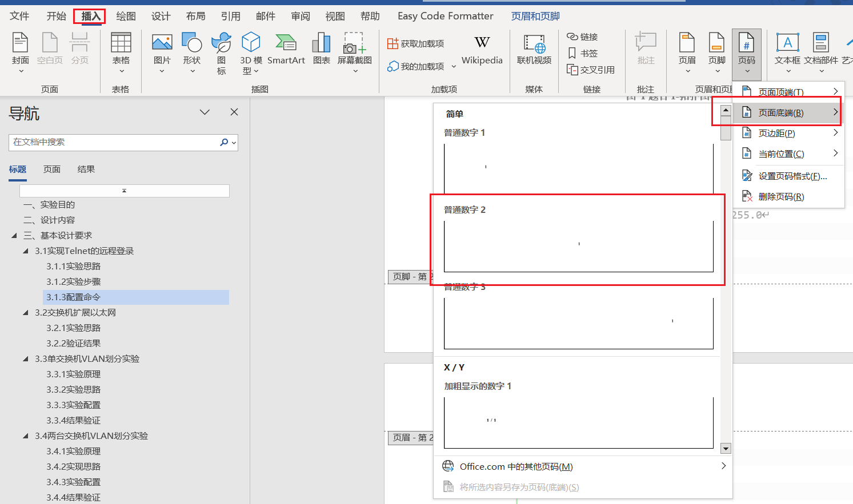Open document parts (文档部件)
Image resolution: width=853 pixels, height=504 pixels.
pyautogui.click(x=821, y=53)
